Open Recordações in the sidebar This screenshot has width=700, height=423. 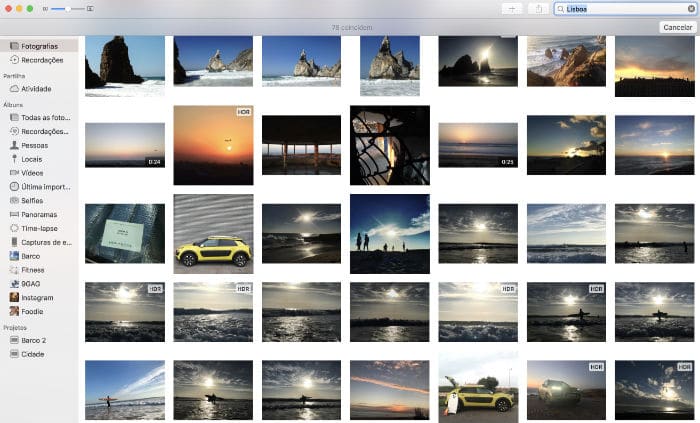pyautogui.click(x=39, y=60)
